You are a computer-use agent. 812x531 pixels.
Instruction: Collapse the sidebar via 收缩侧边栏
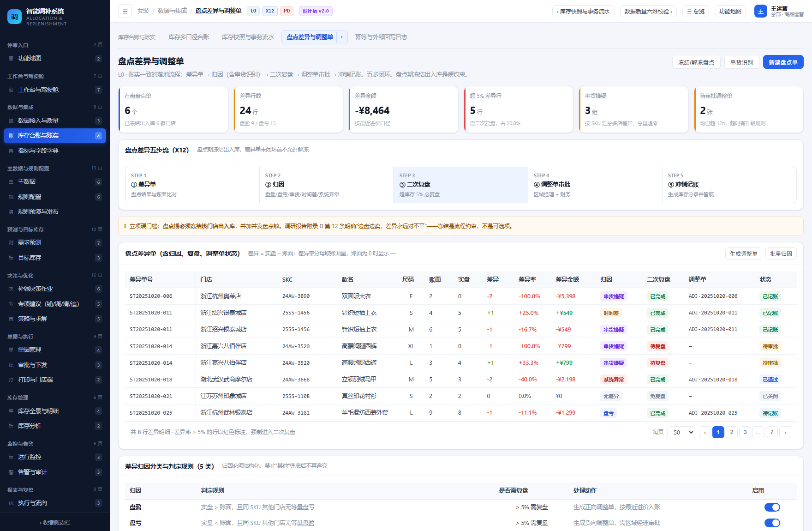tap(55, 523)
